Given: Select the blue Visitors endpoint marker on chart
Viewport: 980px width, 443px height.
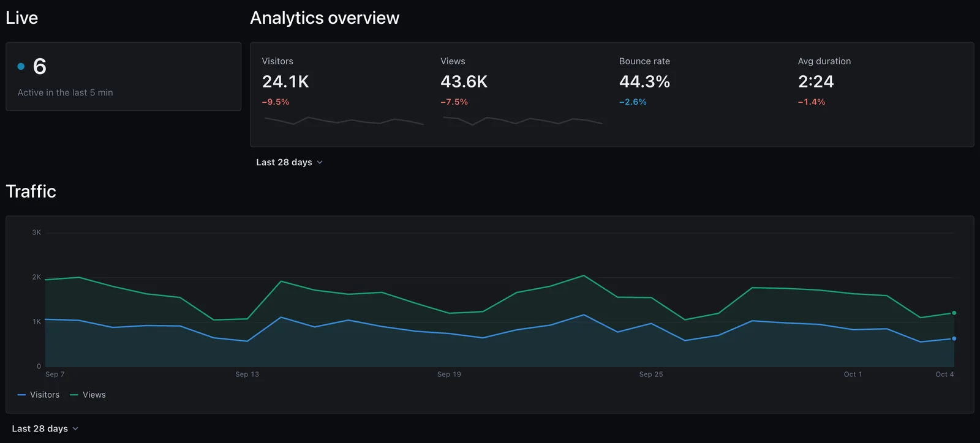Looking at the screenshot, I should [x=954, y=338].
